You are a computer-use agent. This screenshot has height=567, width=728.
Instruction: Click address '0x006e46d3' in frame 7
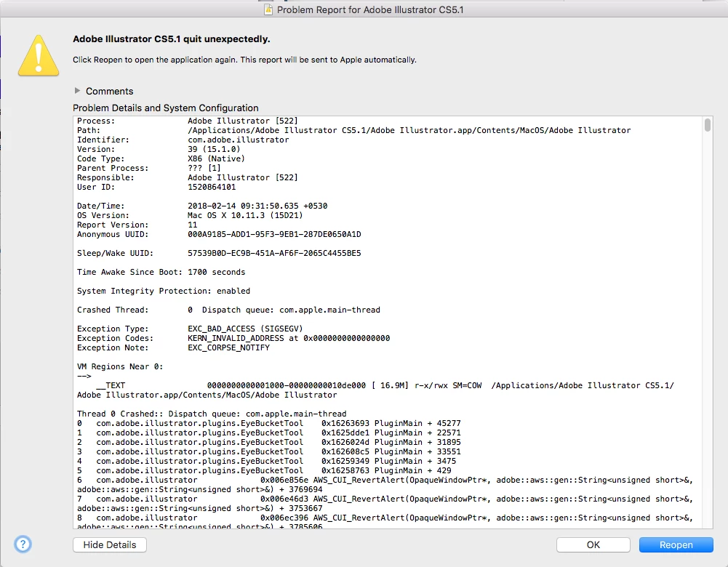[x=284, y=499]
